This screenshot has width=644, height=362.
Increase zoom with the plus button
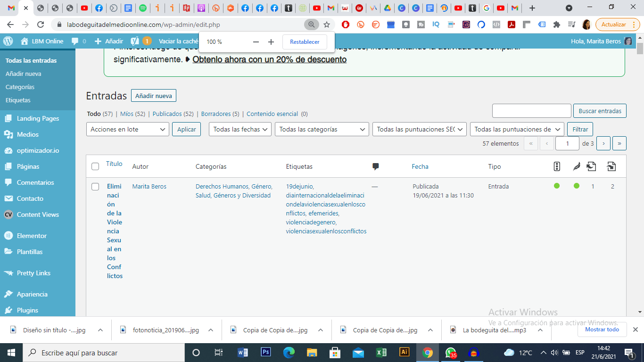(x=271, y=42)
